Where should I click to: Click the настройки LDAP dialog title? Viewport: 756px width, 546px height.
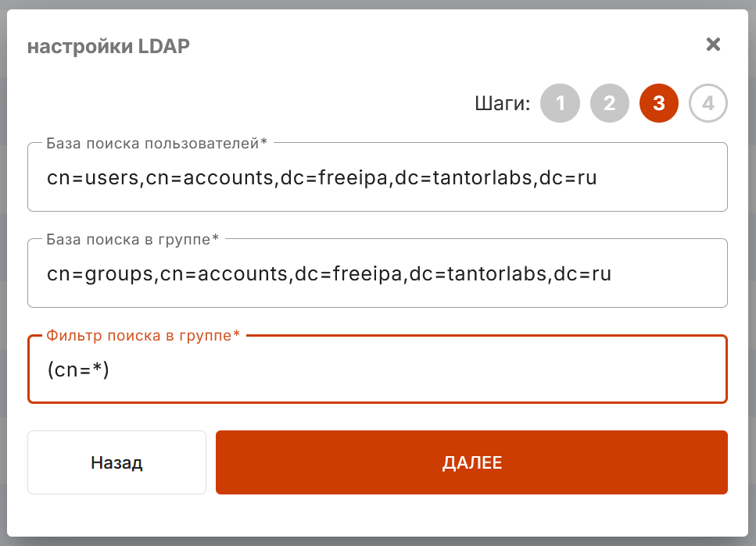(109, 46)
